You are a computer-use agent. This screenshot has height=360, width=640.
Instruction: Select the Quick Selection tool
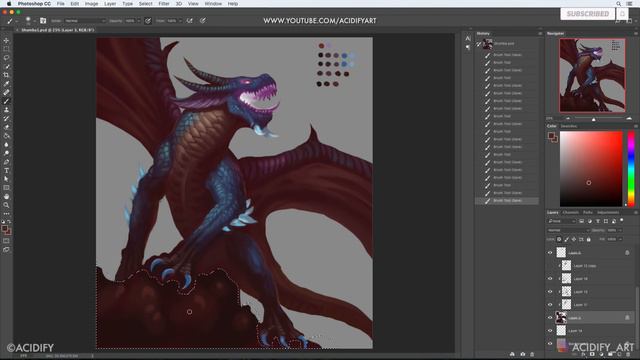[x=6, y=66]
